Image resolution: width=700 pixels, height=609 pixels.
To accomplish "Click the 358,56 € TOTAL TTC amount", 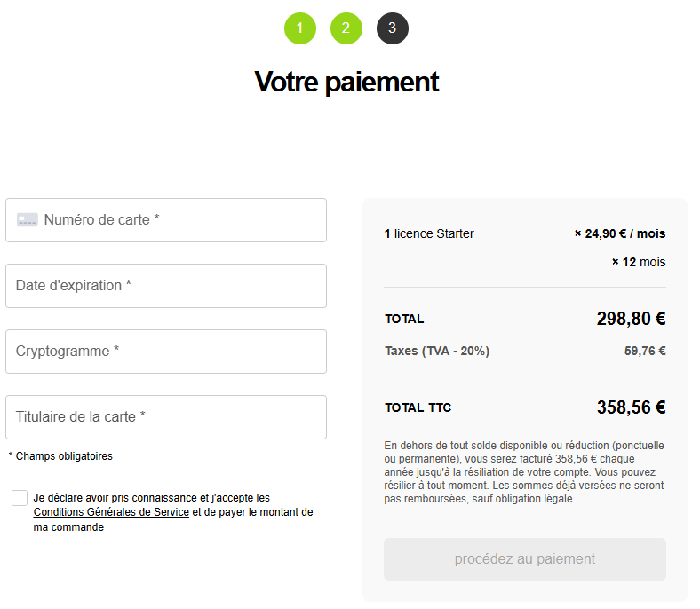I will 631,407.
